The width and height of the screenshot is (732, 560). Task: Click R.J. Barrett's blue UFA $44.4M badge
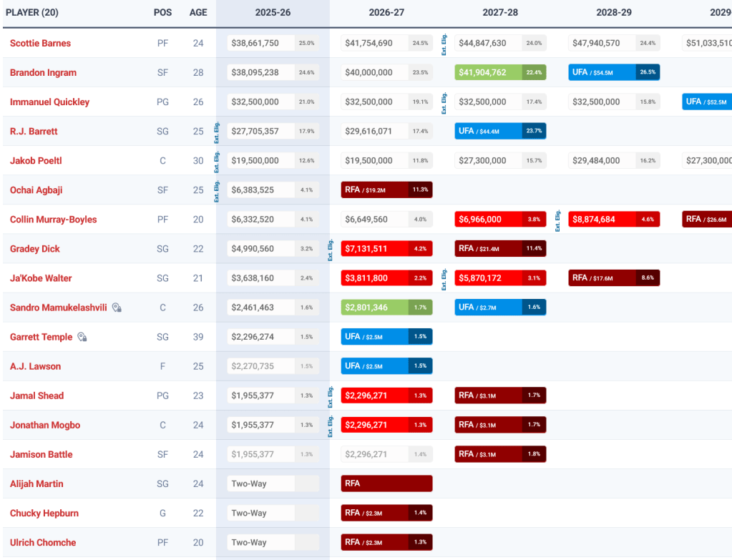(499, 131)
